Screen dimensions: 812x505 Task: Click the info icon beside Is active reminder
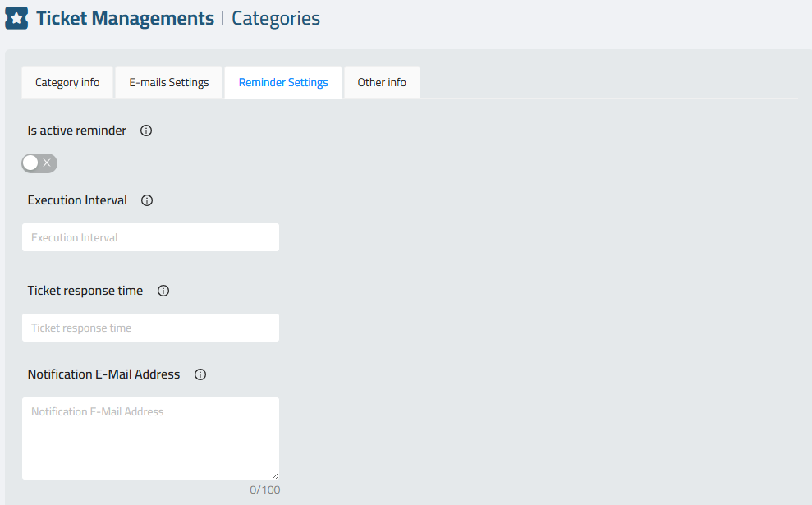point(146,131)
